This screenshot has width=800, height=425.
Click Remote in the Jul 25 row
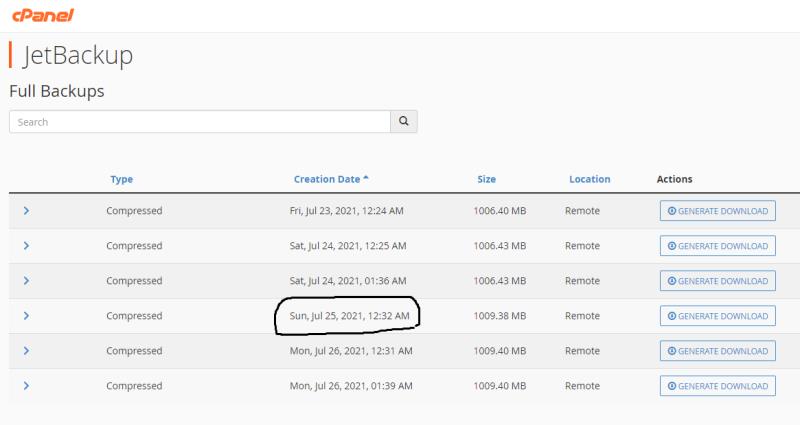click(582, 316)
